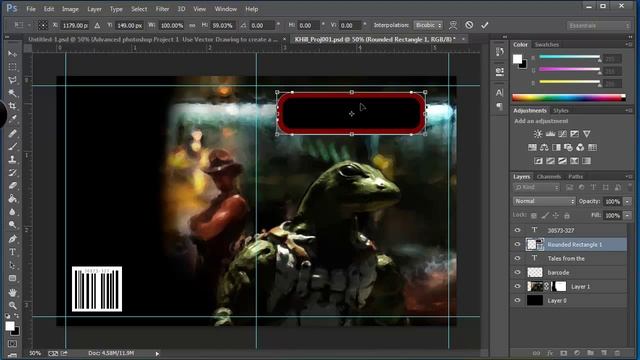Hide the 30573-327 text layer
This screenshot has width=640, height=360.
517,230
